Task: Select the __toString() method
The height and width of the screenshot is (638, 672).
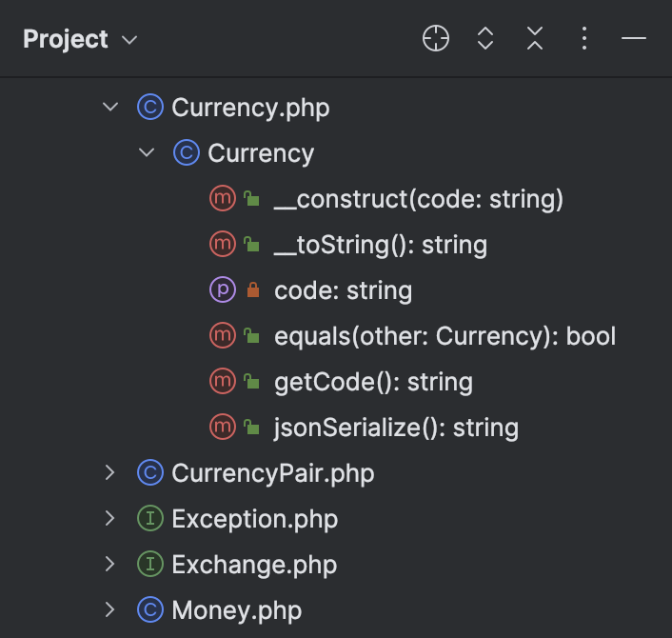Action: (x=380, y=245)
